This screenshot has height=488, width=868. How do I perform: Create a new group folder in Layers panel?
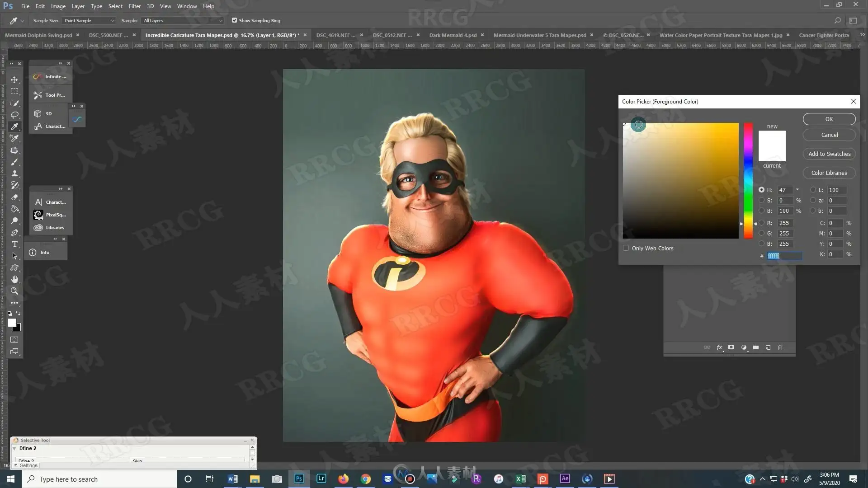755,347
